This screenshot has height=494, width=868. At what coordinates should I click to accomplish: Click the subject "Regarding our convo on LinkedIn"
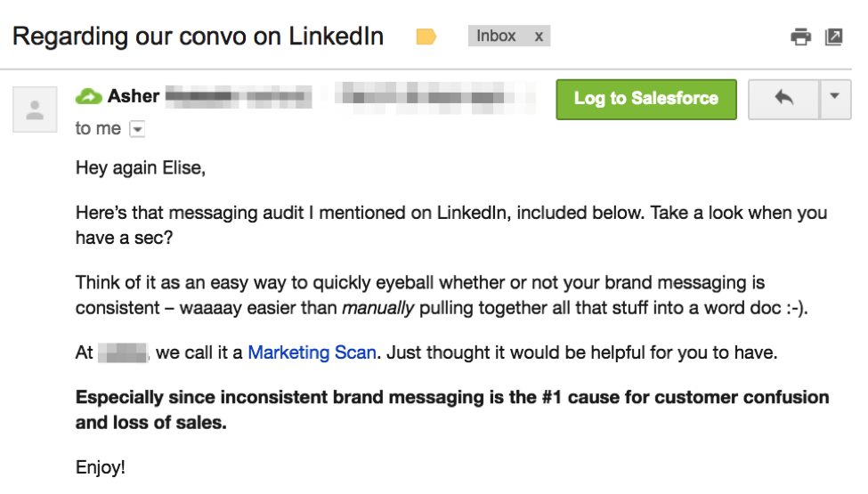tap(198, 36)
